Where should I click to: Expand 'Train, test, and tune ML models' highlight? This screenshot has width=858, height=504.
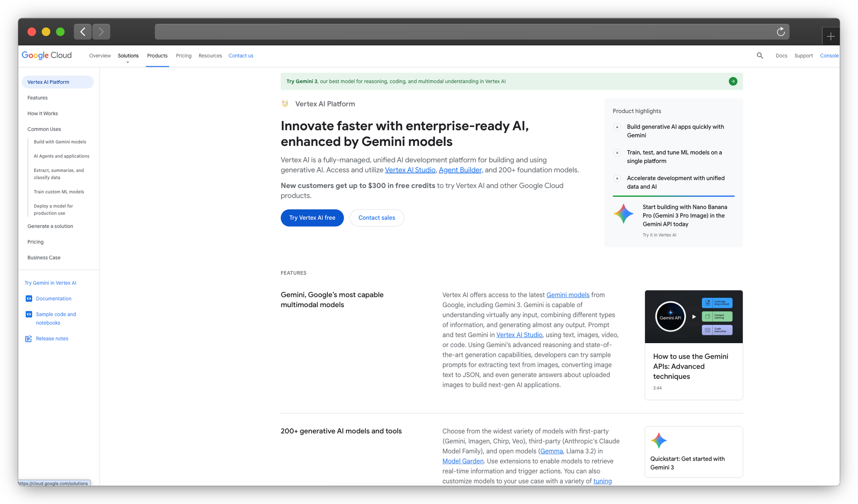pyautogui.click(x=617, y=153)
